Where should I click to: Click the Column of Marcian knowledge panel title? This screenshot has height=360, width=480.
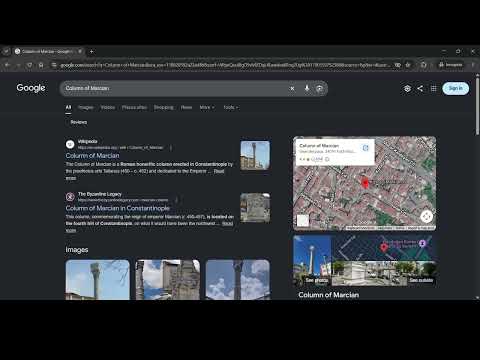coord(329,295)
